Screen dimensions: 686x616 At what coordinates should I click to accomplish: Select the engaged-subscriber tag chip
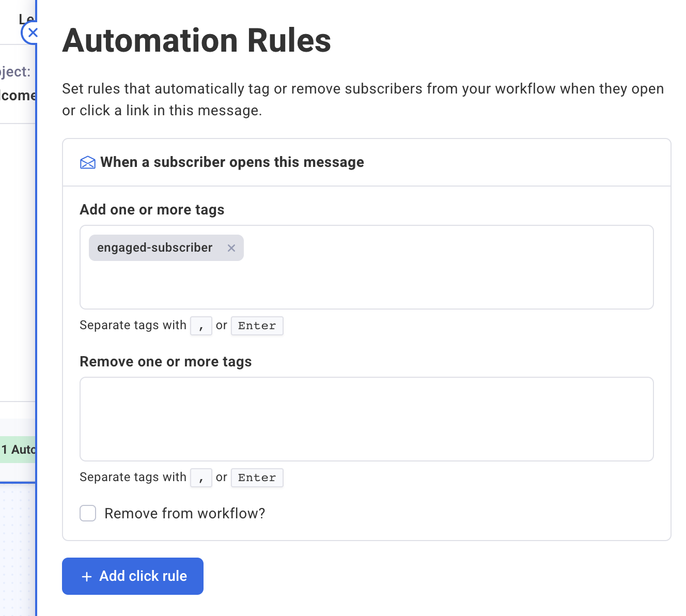pos(155,248)
